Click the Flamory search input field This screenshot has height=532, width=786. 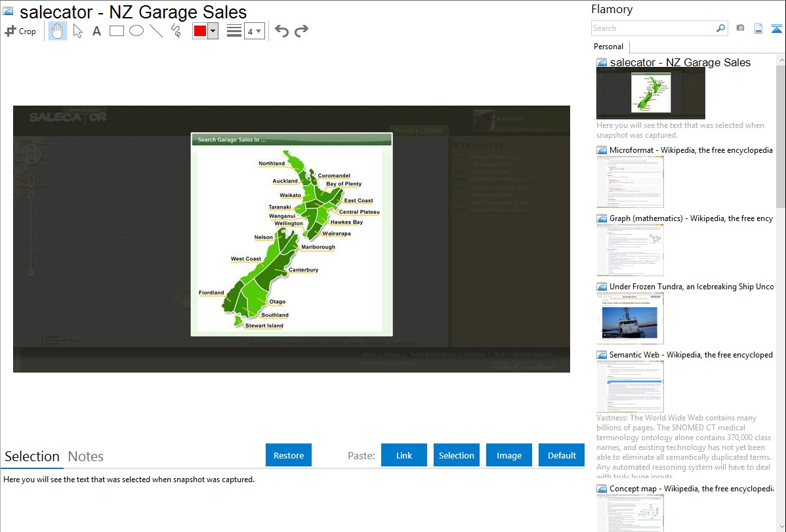[653, 28]
